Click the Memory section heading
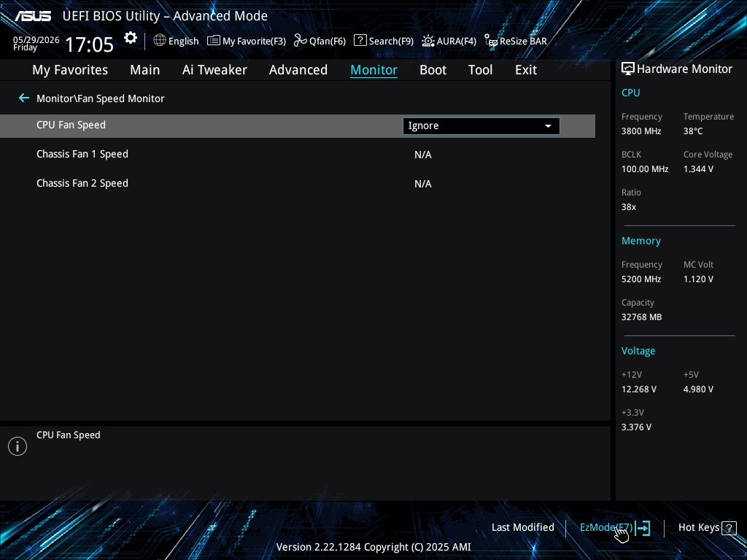Viewport: 747px width, 560px height. point(640,241)
